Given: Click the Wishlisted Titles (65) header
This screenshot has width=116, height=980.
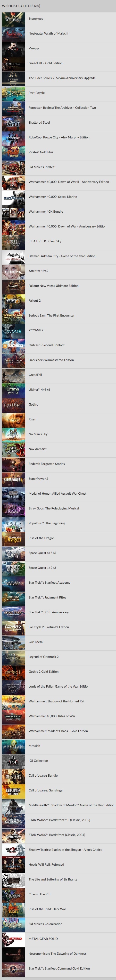Looking at the screenshot, I should 21,6.
